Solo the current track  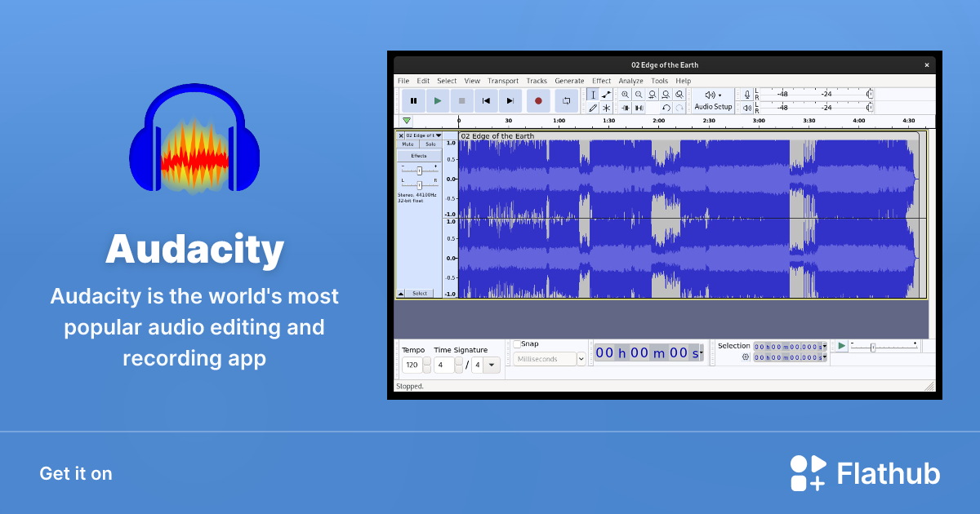(x=429, y=144)
